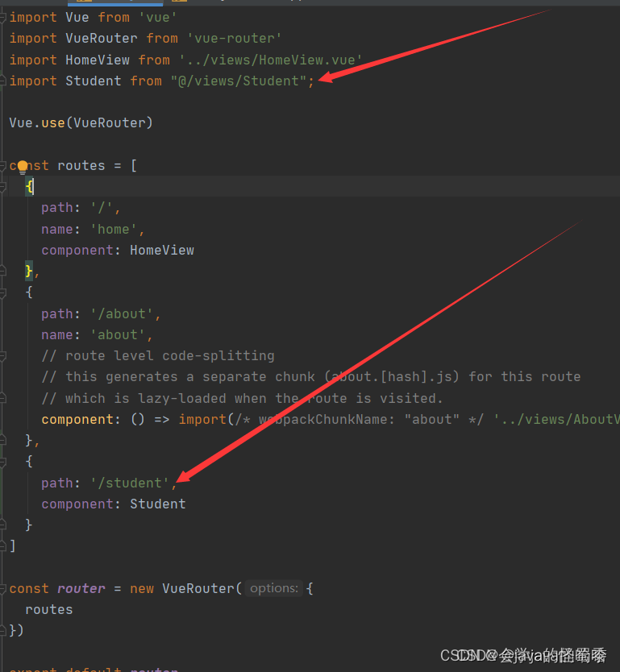Click the 'which is lazy-loaded' comment line
620x672 pixels.
tap(242, 398)
